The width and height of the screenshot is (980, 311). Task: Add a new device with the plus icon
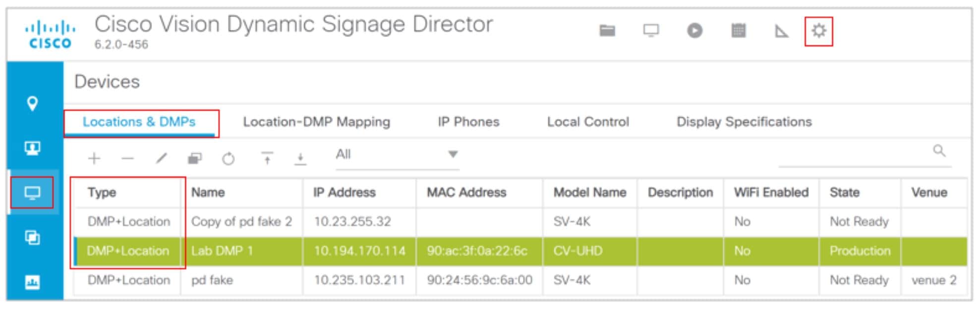[x=94, y=158]
